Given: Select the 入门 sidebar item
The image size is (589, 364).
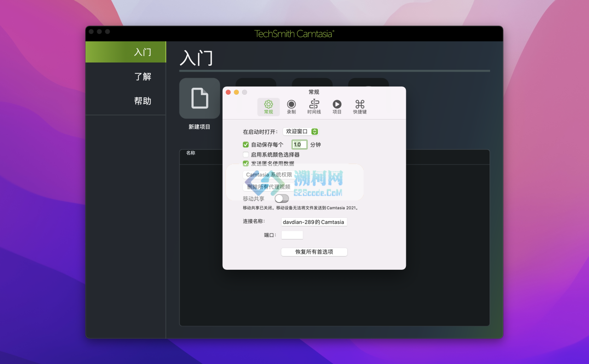Looking at the screenshot, I should point(126,52).
